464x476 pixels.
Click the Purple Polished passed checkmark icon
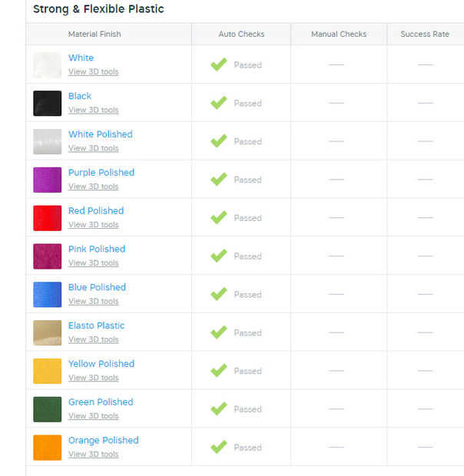(x=219, y=180)
